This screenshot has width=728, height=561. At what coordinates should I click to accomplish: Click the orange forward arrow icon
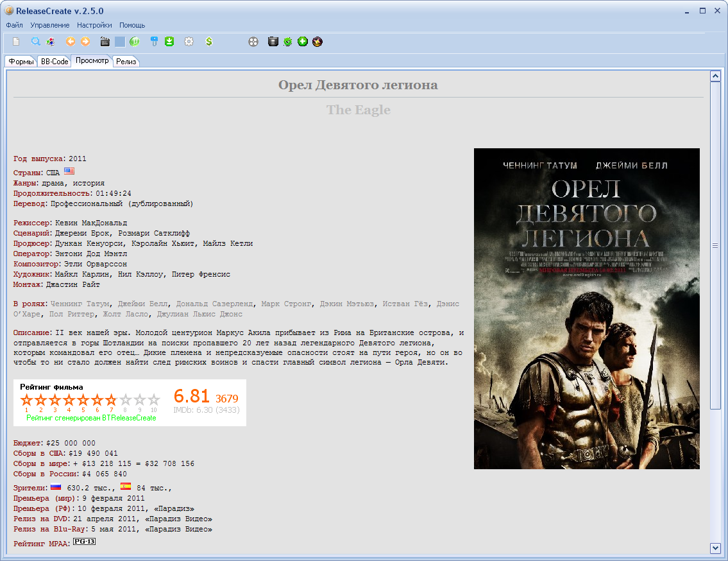pos(85,42)
